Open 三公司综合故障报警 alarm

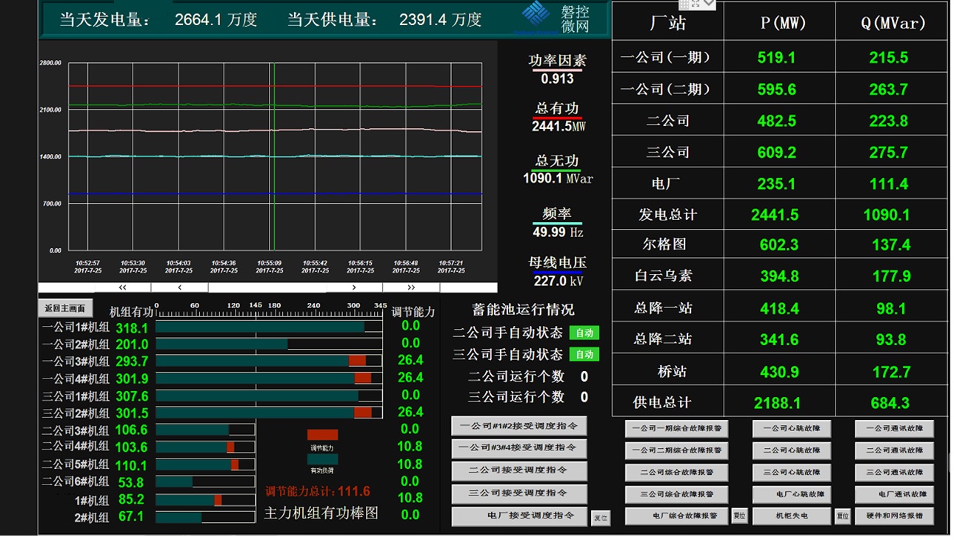point(677,494)
